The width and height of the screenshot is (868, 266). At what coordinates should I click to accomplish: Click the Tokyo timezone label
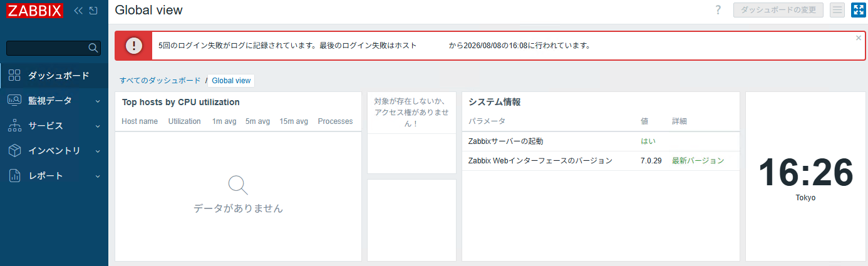click(806, 198)
